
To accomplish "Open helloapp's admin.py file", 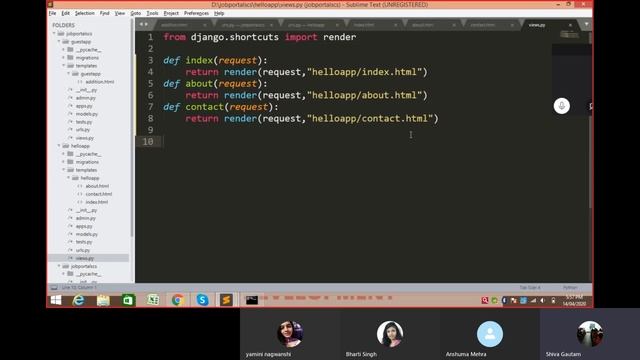I will (x=85, y=218).
